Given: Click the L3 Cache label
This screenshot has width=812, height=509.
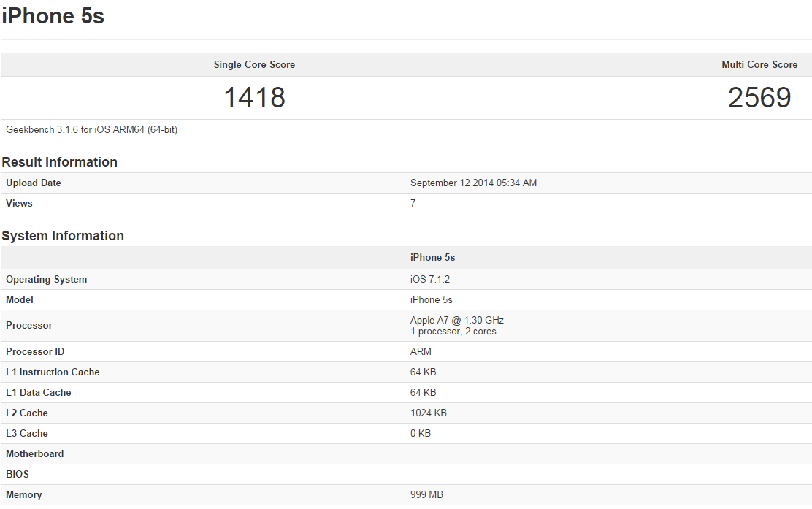Looking at the screenshot, I should pos(27,433).
